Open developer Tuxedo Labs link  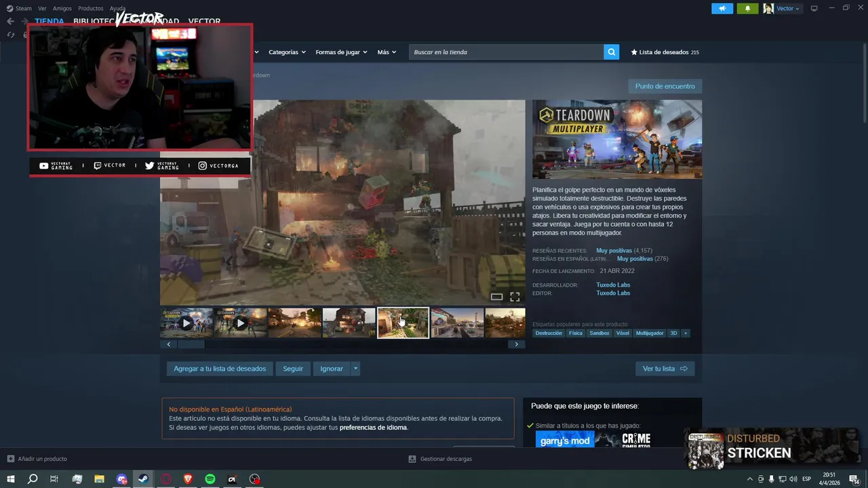(613, 285)
